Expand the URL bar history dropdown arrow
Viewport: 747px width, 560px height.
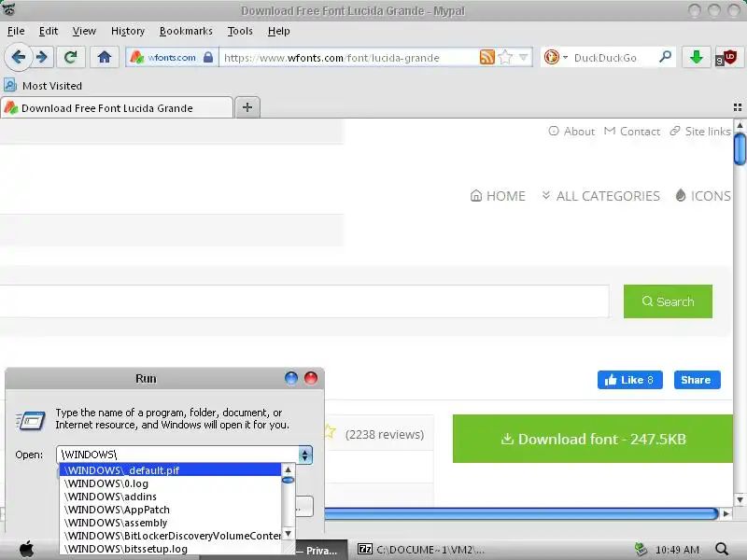click(x=524, y=57)
